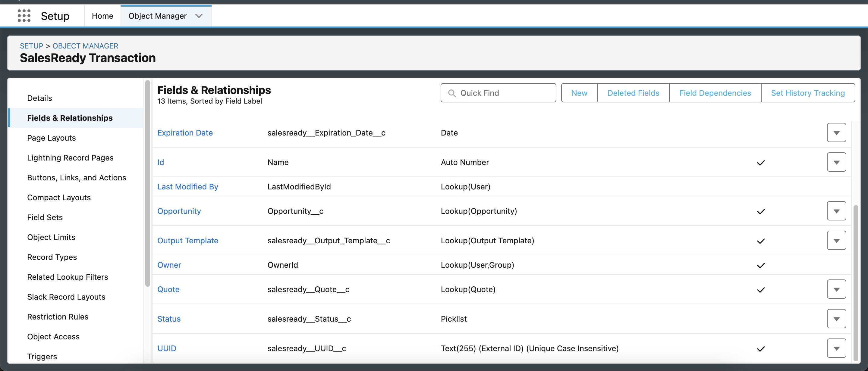Click the Setup home logo
The height and width of the screenshot is (371, 868).
click(x=55, y=15)
